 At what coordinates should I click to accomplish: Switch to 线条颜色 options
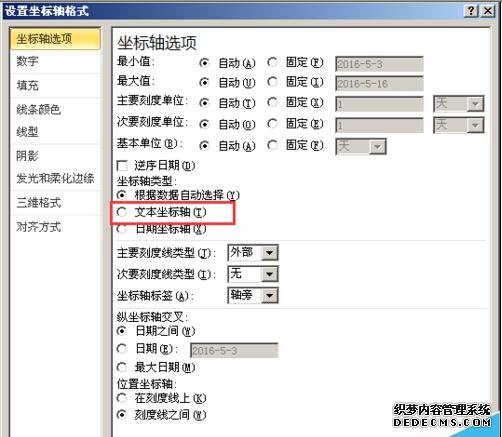[x=55, y=109]
